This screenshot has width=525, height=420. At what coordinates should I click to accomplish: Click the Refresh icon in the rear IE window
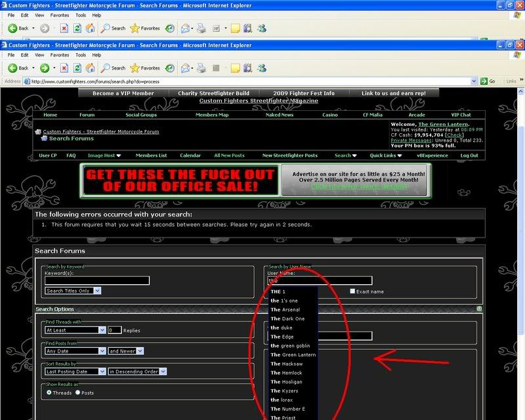click(x=77, y=28)
